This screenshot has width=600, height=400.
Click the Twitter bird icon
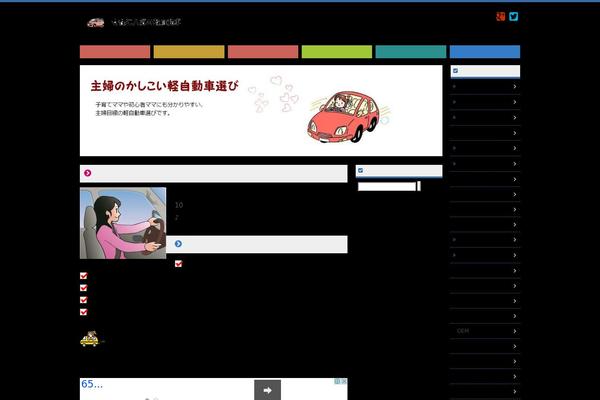pos(514,16)
